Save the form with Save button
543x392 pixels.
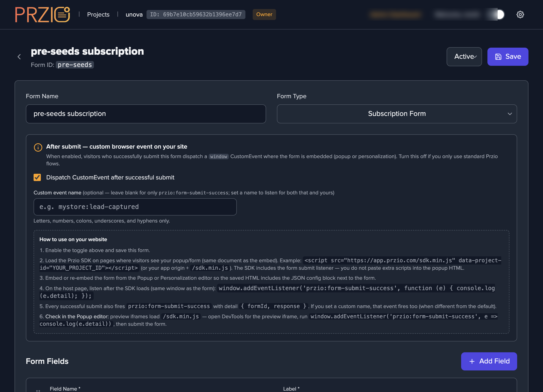tap(508, 56)
